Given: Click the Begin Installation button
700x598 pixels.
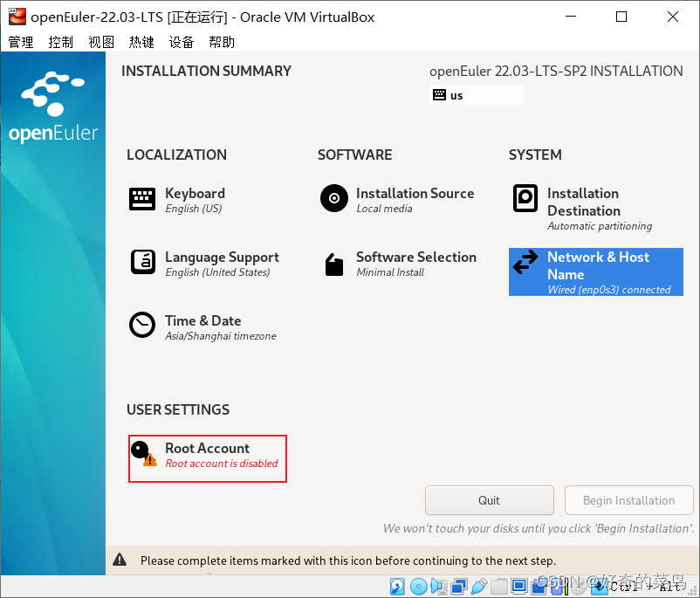Looking at the screenshot, I should pos(628,500).
